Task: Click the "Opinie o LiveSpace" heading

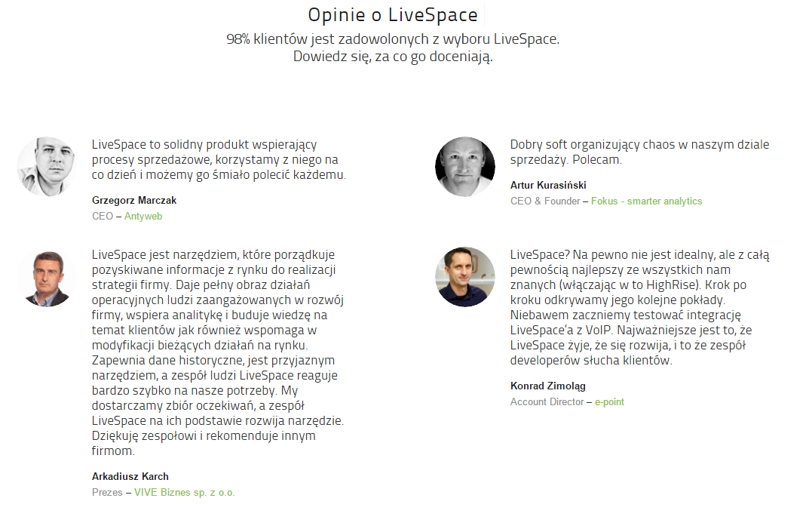Action: tap(393, 15)
